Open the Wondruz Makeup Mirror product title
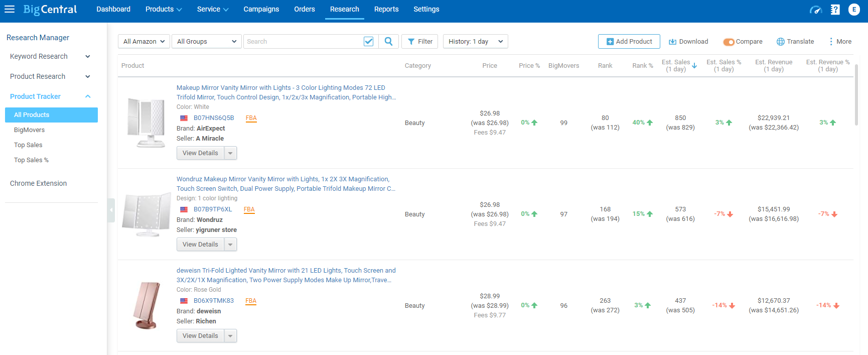 click(286, 184)
